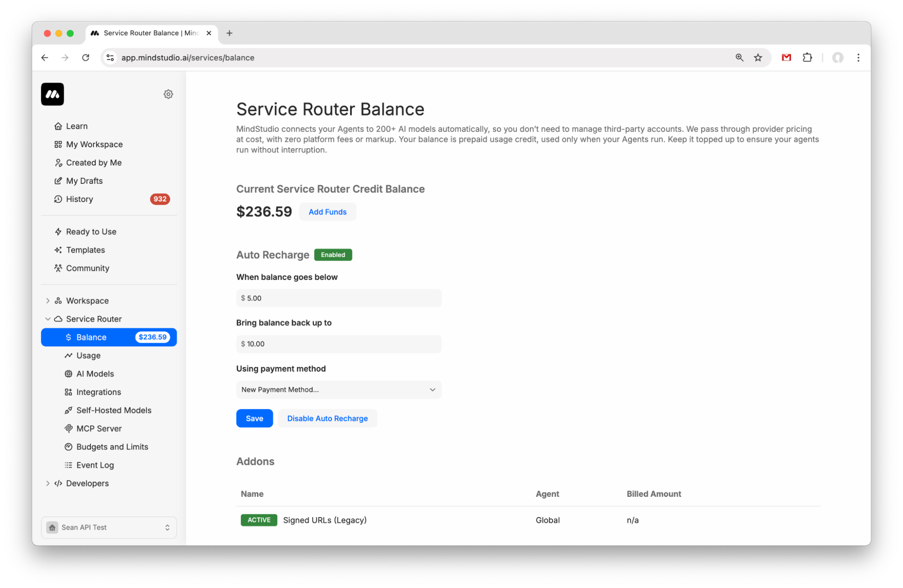
Task: Click the Add Funds button
Action: [327, 211]
